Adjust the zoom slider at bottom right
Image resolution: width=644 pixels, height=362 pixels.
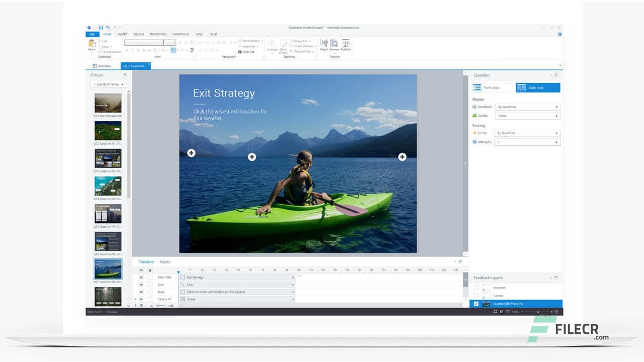coord(538,311)
